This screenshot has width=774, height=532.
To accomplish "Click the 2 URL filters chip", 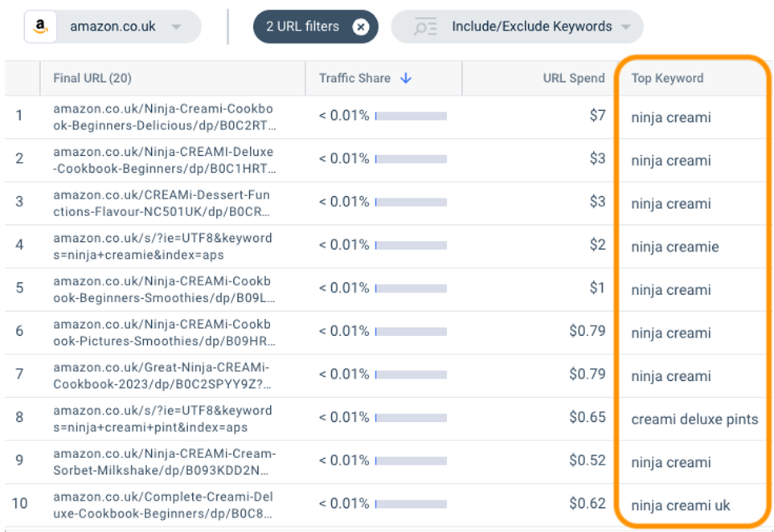I will pyautogui.click(x=303, y=27).
